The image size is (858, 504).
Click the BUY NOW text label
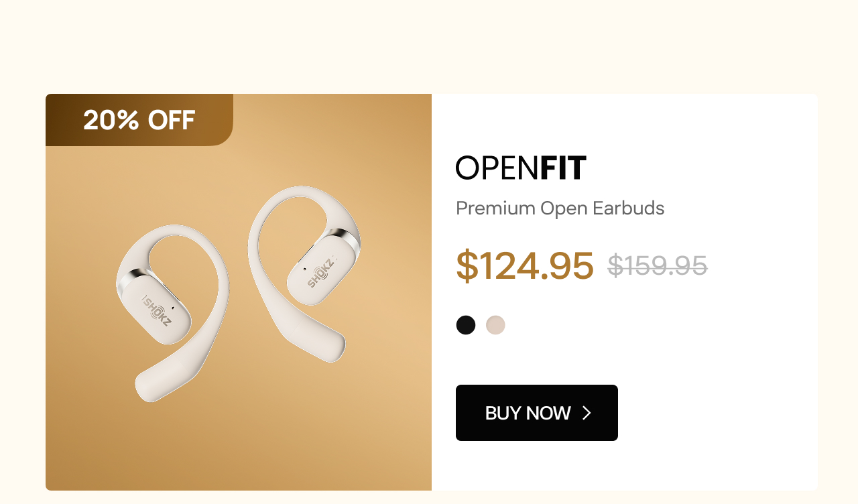[x=528, y=413]
